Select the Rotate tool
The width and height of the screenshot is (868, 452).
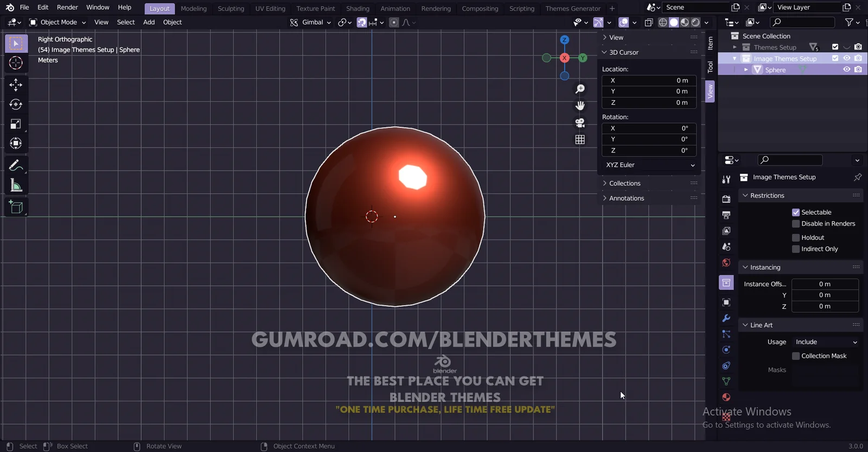[16, 104]
